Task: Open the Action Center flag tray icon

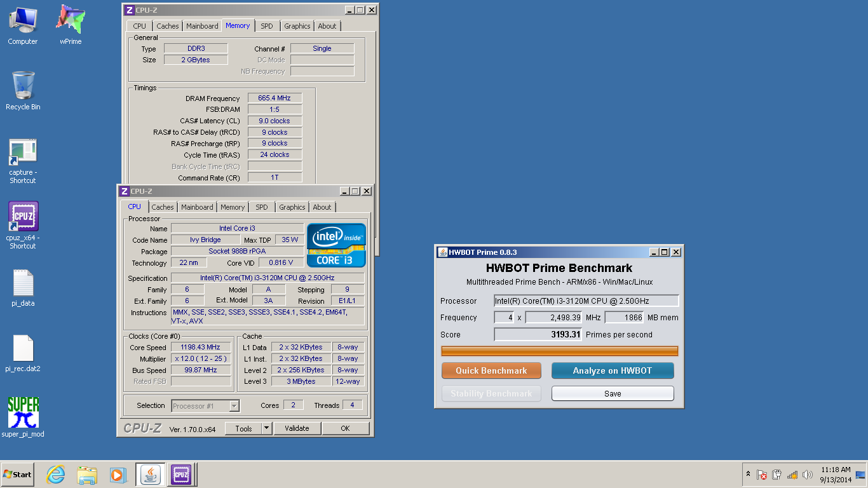Action: tap(762, 475)
